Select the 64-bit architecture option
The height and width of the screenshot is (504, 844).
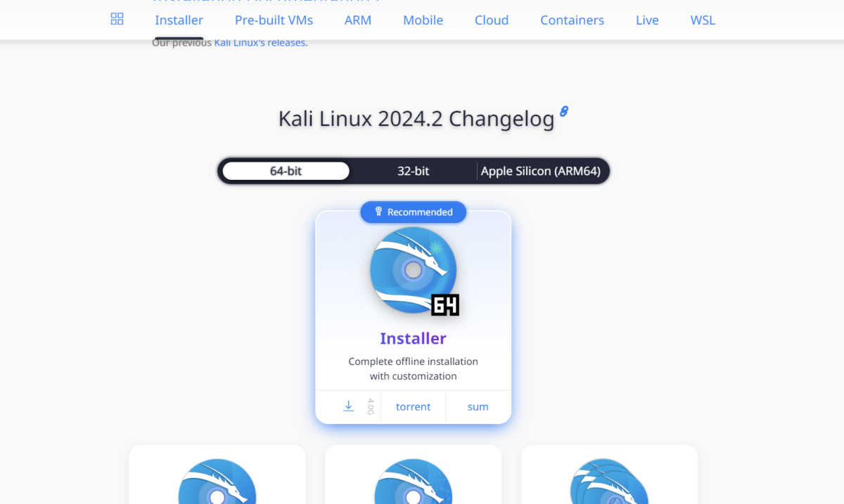coord(285,171)
